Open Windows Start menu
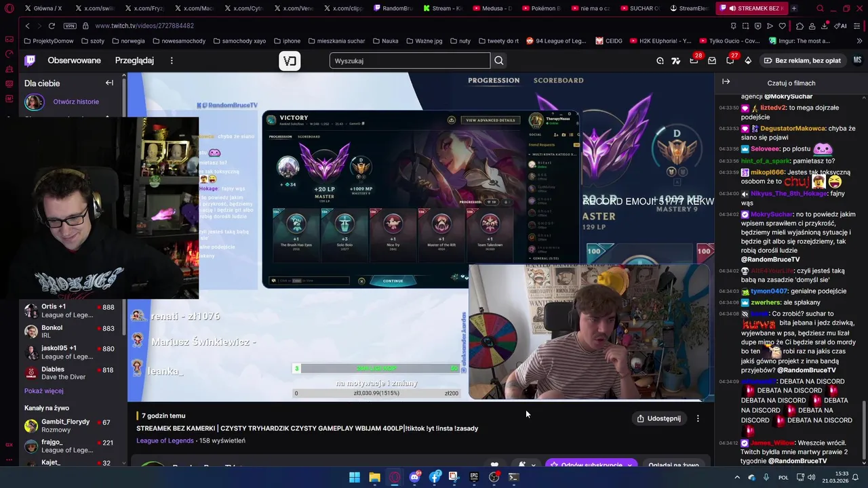Screen dimensions: 868x488 click(x=355, y=477)
